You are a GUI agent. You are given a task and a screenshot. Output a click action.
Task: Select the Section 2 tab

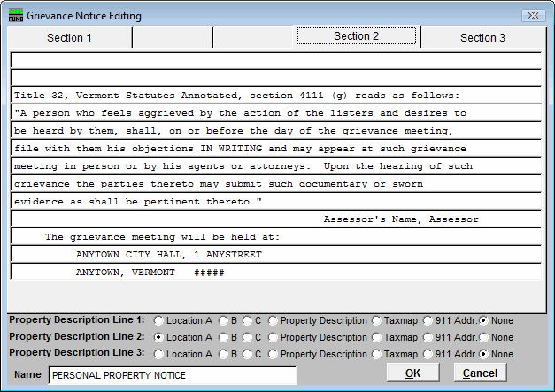[x=356, y=37]
